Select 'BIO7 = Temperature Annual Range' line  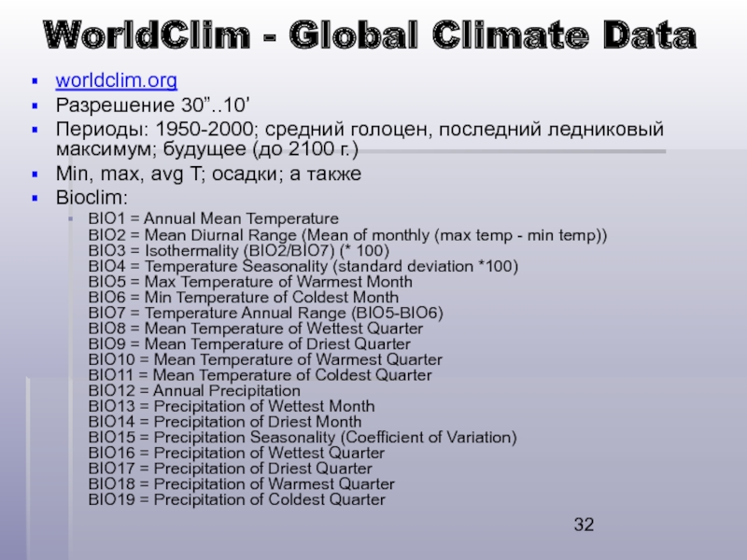point(266,313)
